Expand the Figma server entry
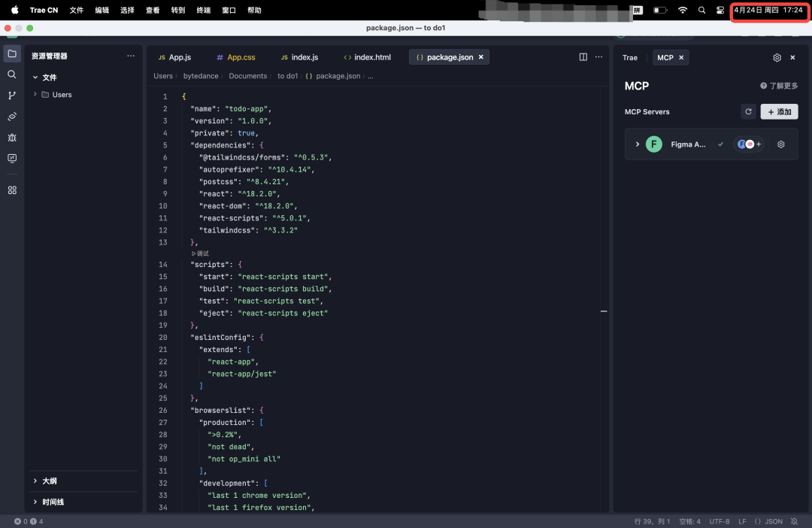812x528 pixels. (x=638, y=144)
